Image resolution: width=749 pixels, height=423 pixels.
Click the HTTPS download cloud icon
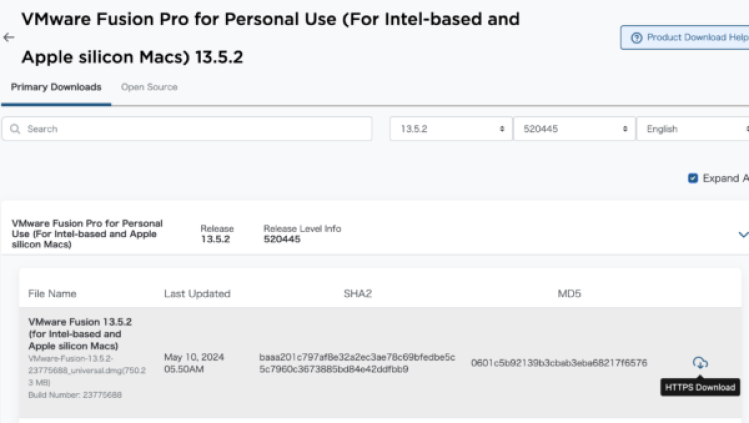click(x=700, y=362)
